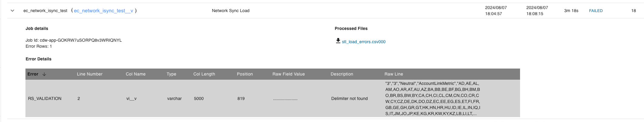Click the sort arrow on Error column
Image resolution: width=644 pixels, height=122 pixels.
(44, 74)
